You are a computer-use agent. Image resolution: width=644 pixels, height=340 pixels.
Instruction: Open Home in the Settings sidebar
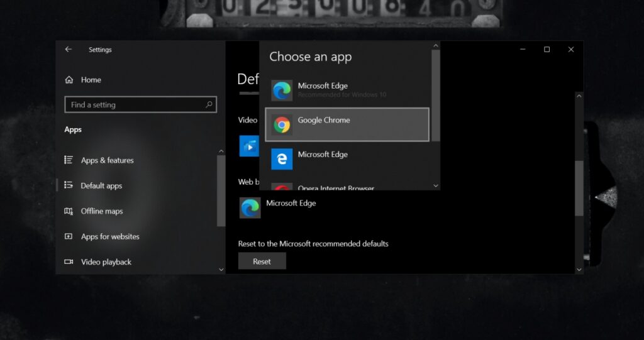coord(91,80)
